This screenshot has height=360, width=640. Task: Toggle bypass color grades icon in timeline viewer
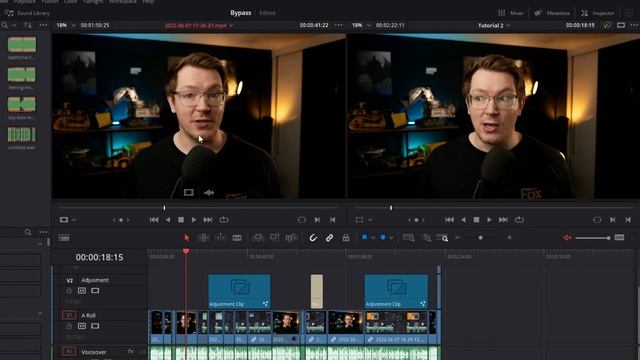[x=607, y=25]
